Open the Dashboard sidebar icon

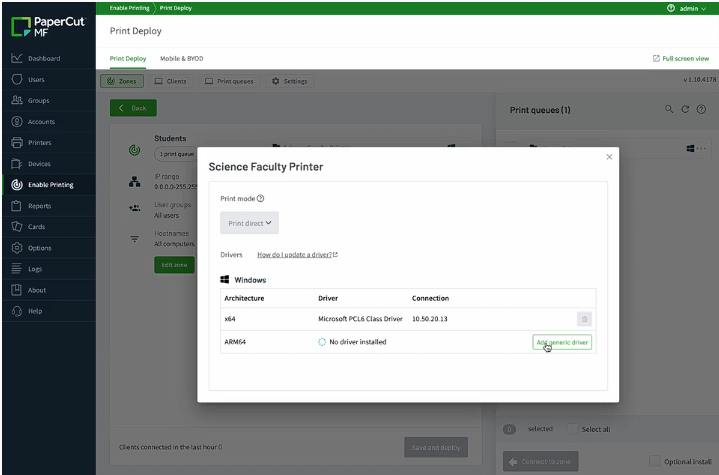click(x=17, y=58)
